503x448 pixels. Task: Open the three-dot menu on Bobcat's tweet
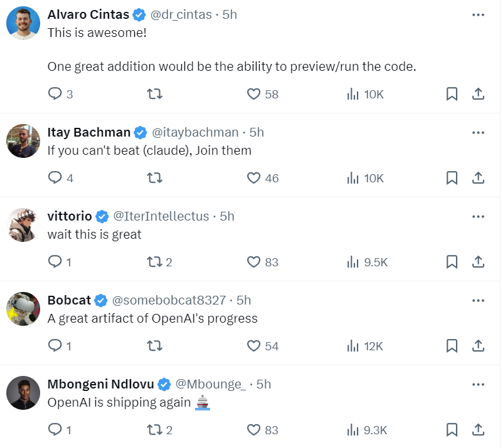click(x=478, y=301)
